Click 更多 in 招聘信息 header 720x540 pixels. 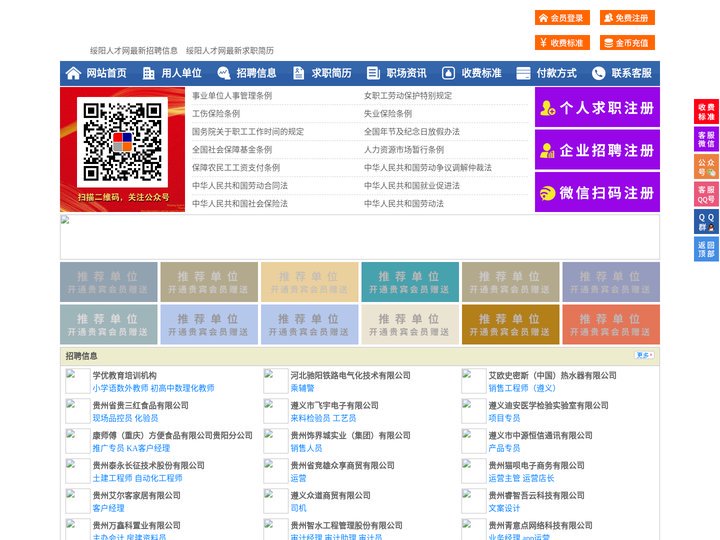point(644,355)
